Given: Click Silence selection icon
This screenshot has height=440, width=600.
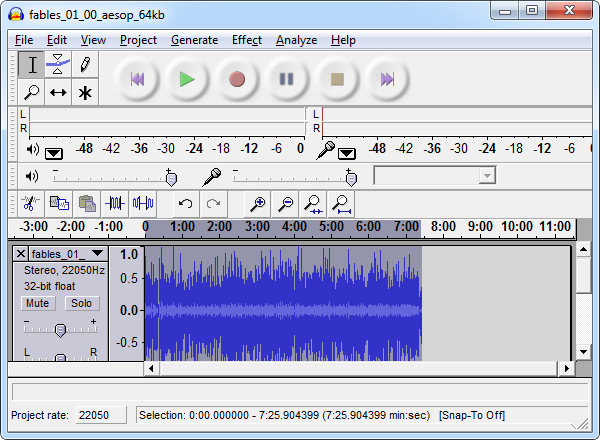Looking at the screenshot, I should (143, 203).
